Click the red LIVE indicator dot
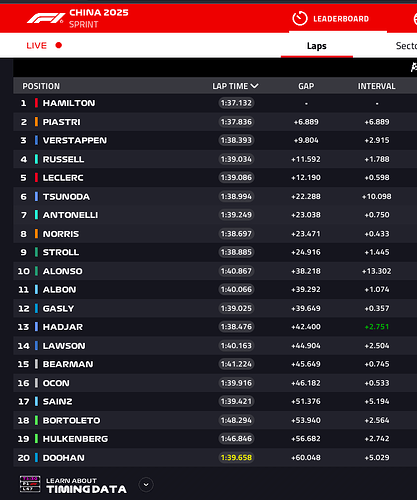This screenshot has width=417, height=500. pos(59,45)
